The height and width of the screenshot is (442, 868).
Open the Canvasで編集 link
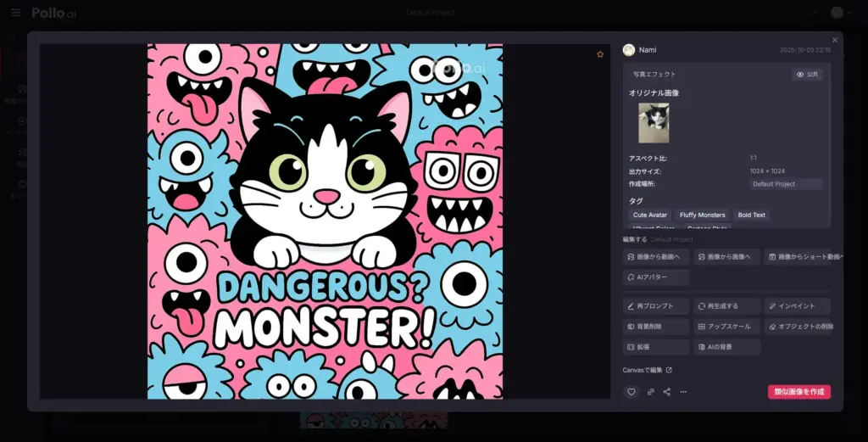[x=647, y=370]
